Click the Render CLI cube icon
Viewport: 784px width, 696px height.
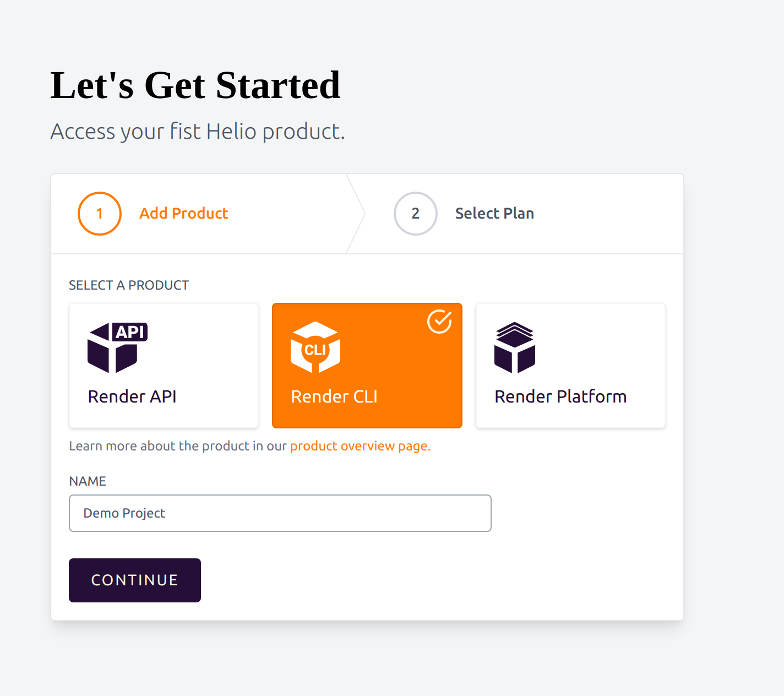[x=315, y=347]
